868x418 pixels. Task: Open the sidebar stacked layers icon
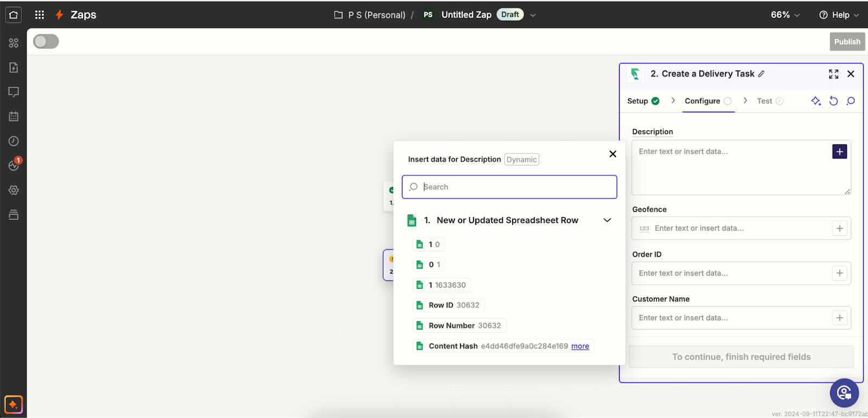coord(14,214)
